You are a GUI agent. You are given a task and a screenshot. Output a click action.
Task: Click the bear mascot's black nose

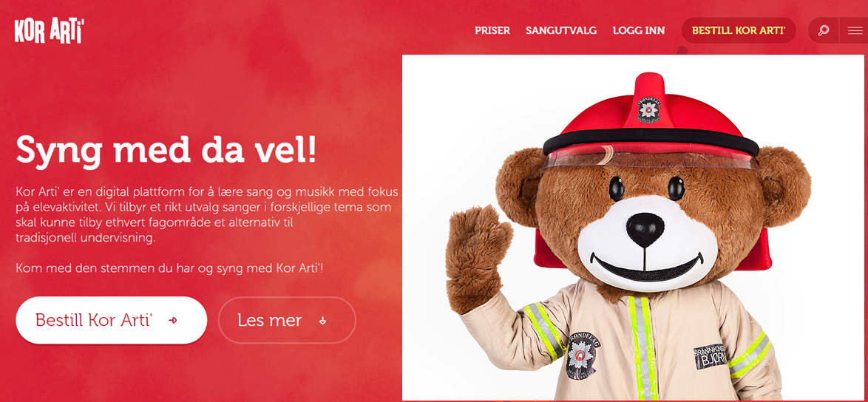click(x=645, y=229)
